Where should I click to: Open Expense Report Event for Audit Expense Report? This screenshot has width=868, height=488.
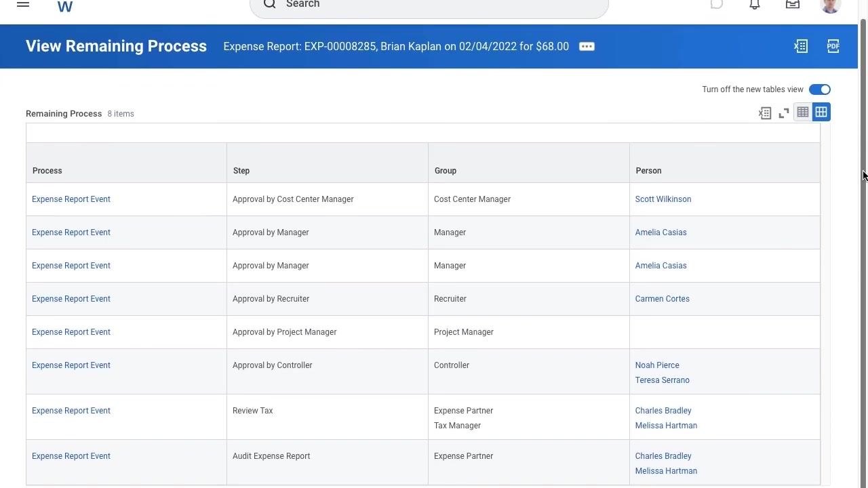coord(71,456)
